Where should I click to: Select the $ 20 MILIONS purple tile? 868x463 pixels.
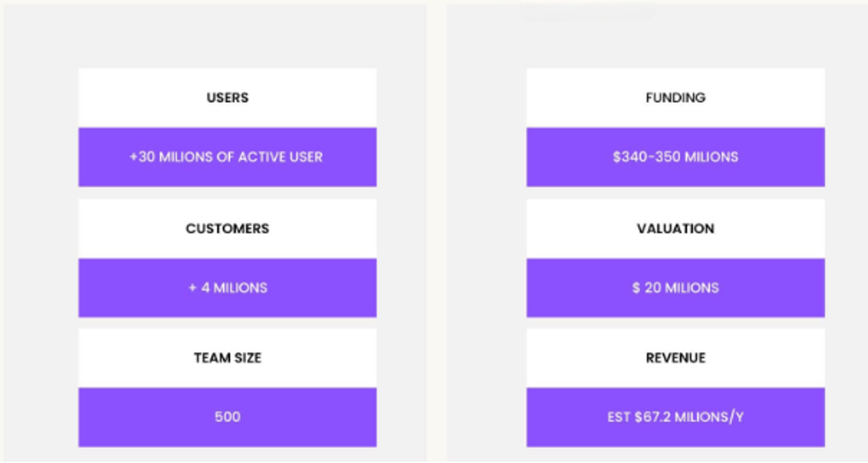point(675,287)
